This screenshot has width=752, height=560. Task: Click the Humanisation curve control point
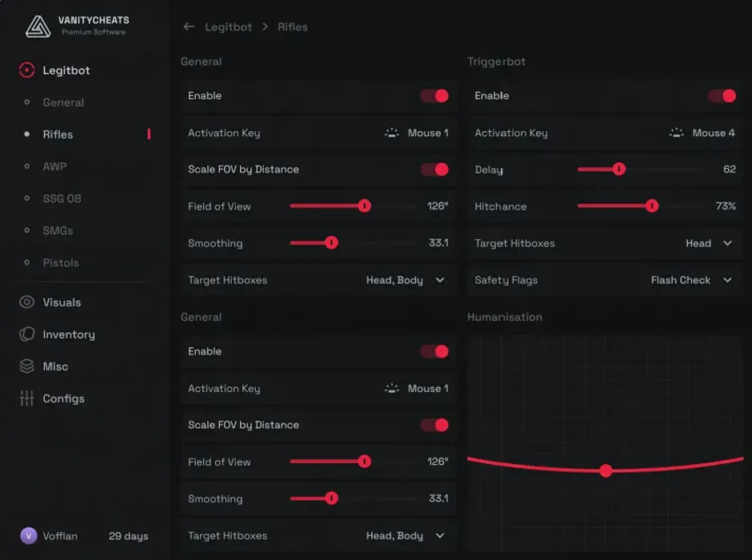pos(606,470)
